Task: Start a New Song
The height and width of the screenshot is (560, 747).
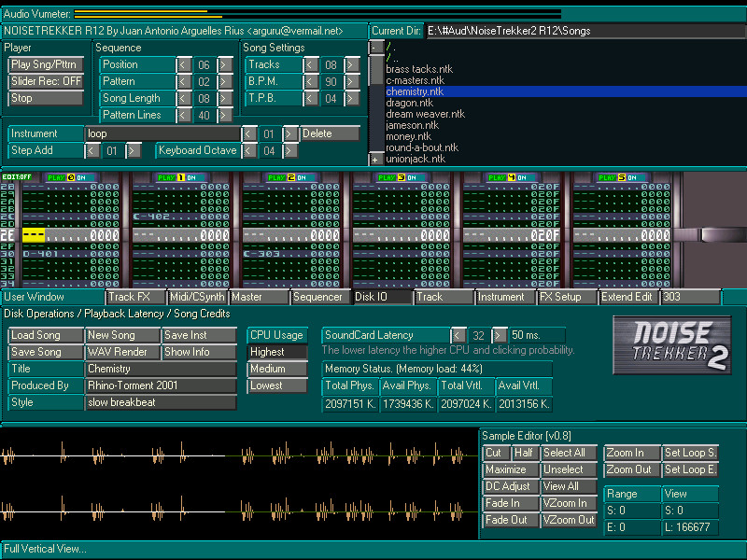Action: (122, 336)
